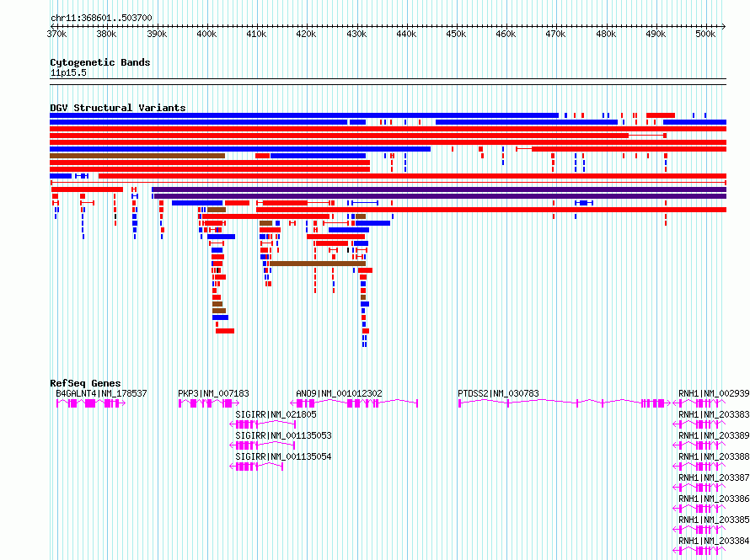
Task: Select the ANO9 gene model glyph
Action: point(354,403)
